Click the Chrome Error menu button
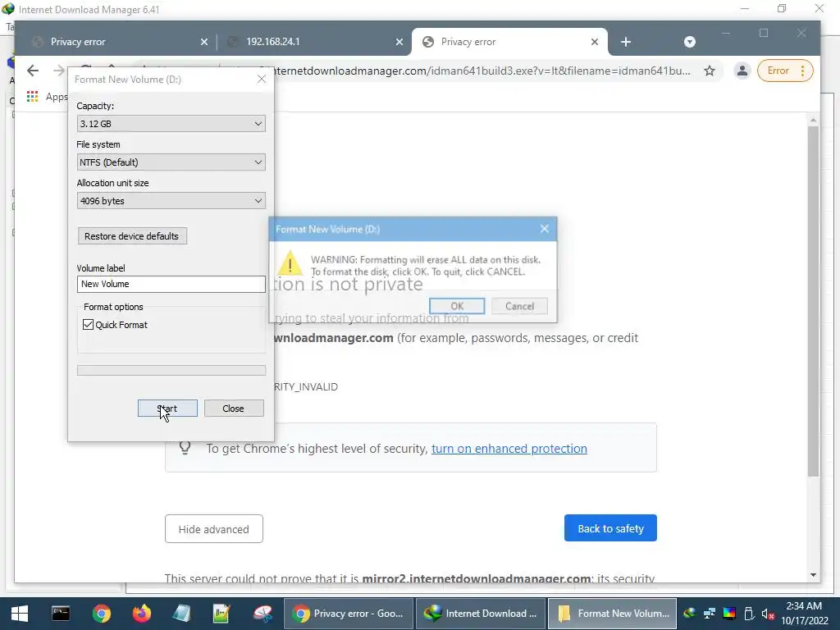The image size is (840, 630). point(785,71)
